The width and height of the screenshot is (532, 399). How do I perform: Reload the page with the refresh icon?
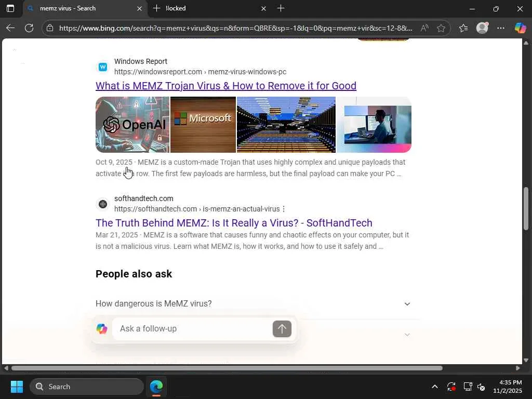point(29,28)
